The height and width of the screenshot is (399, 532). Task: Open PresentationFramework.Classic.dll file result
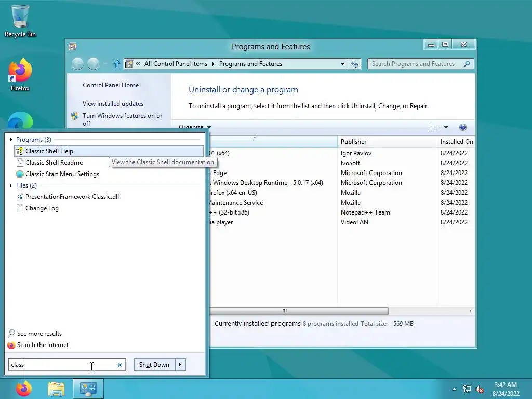coord(68,197)
